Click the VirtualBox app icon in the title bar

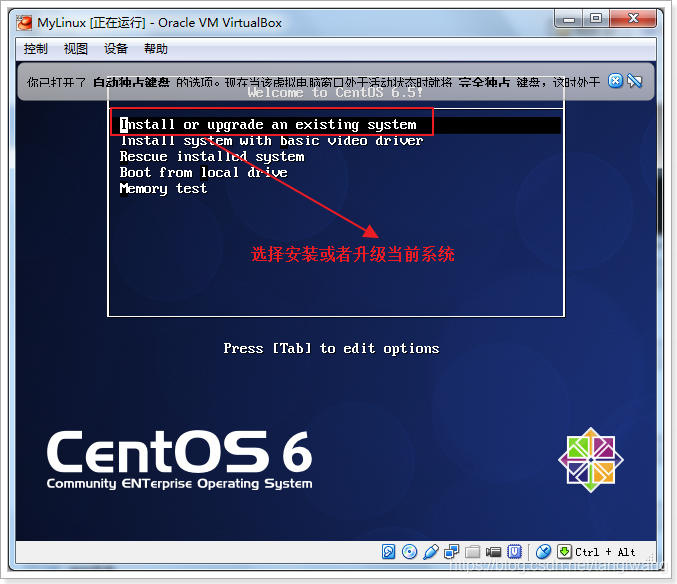pos(24,23)
